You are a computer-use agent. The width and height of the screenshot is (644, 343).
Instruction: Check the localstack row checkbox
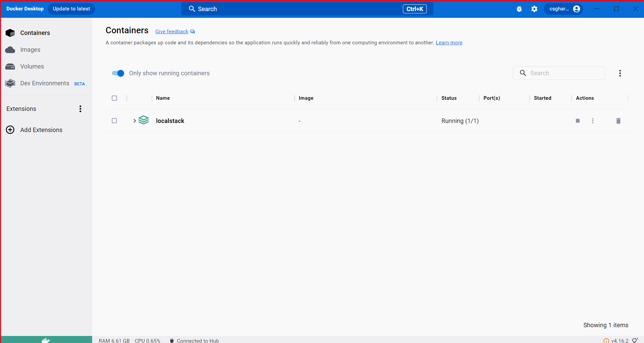114,121
